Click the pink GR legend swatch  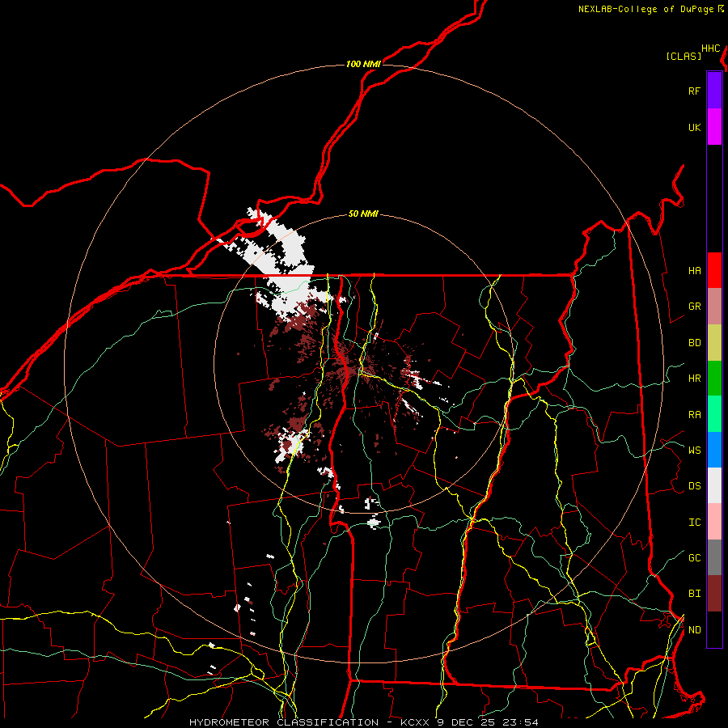pyautogui.click(x=714, y=306)
